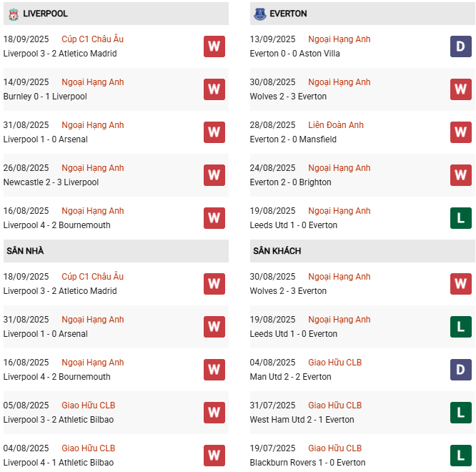The width and height of the screenshot is (476, 472).
Task: Select the SÂN KHÁCH section header
Action: pyautogui.click(x=277, y=251)
